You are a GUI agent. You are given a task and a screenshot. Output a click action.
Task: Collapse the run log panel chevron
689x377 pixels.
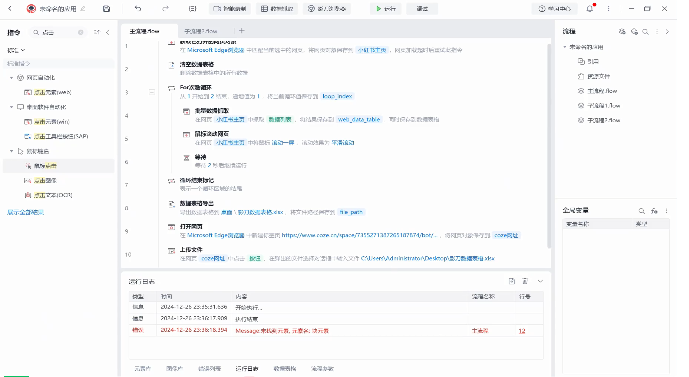click(x=540, y=281)
